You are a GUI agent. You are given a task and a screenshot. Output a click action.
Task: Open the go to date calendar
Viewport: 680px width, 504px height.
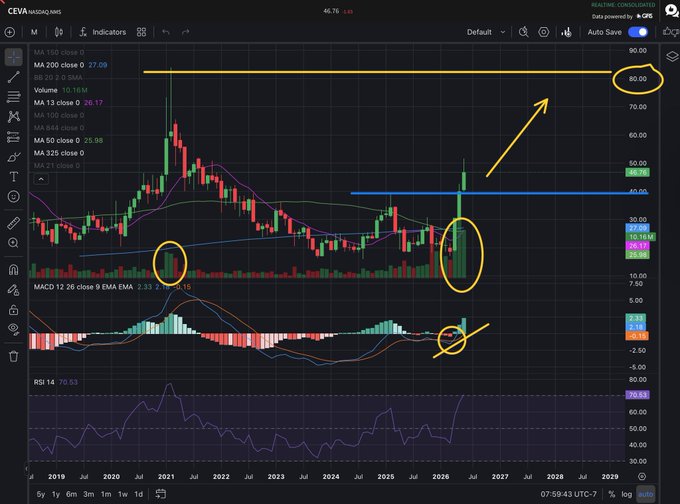click(160, 494)
